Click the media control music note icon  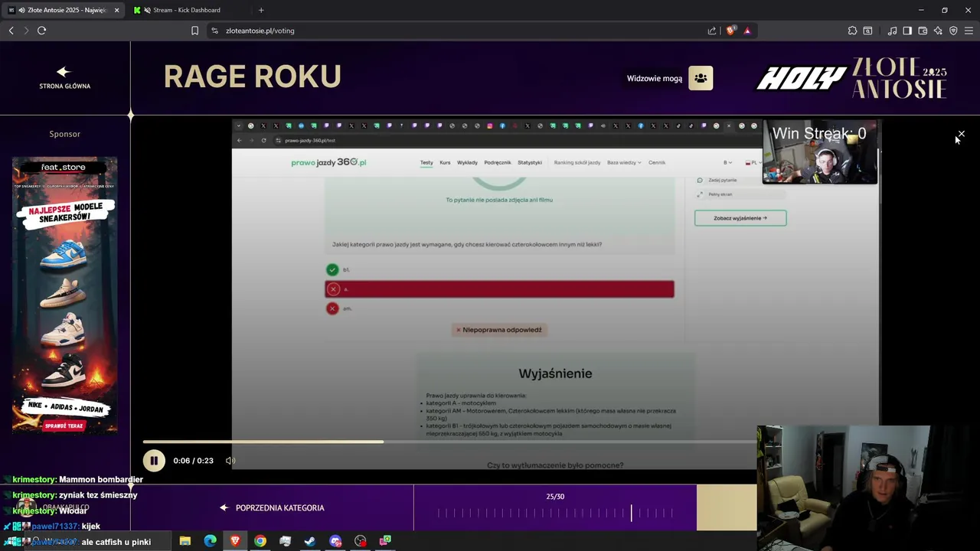tap(892, 31)
